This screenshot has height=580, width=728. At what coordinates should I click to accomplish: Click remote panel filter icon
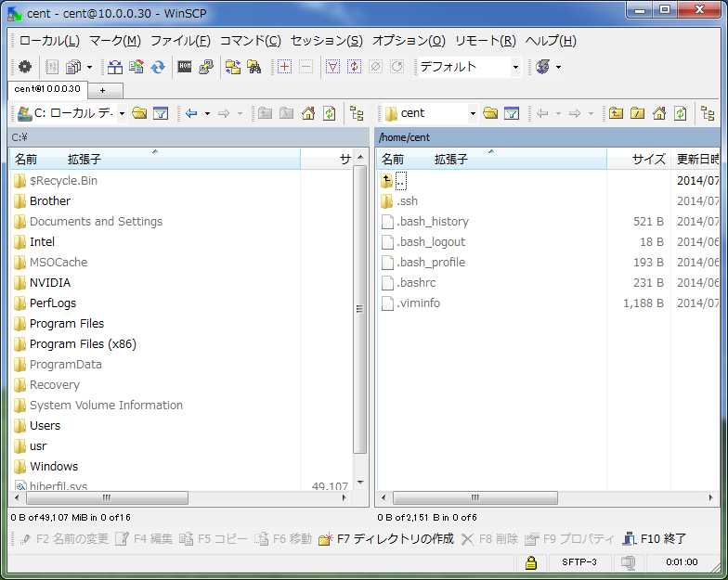pos(512,113)
